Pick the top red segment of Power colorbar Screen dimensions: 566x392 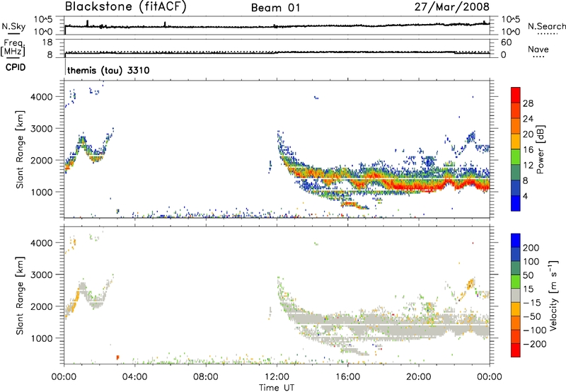pos(516,96)
